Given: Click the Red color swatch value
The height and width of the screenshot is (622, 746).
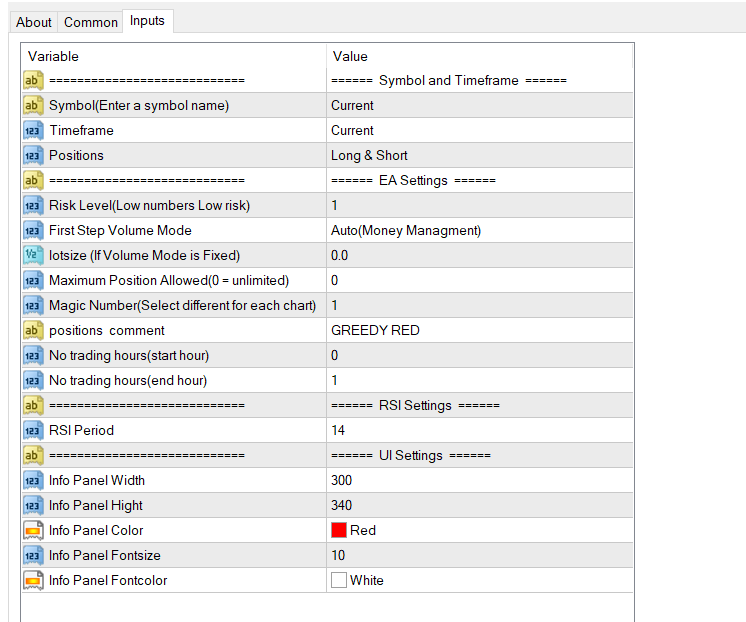Looking at the screenshot, I should click(339, 530).
